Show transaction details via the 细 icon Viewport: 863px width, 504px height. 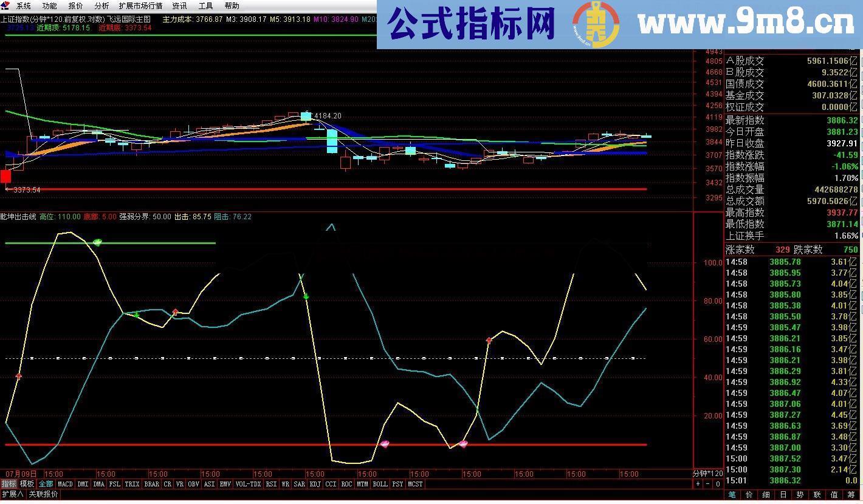point(765,494)
